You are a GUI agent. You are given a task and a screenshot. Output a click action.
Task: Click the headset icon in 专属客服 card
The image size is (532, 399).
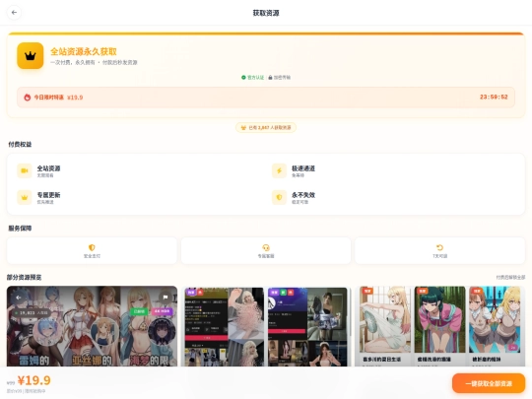click(266, 247)
